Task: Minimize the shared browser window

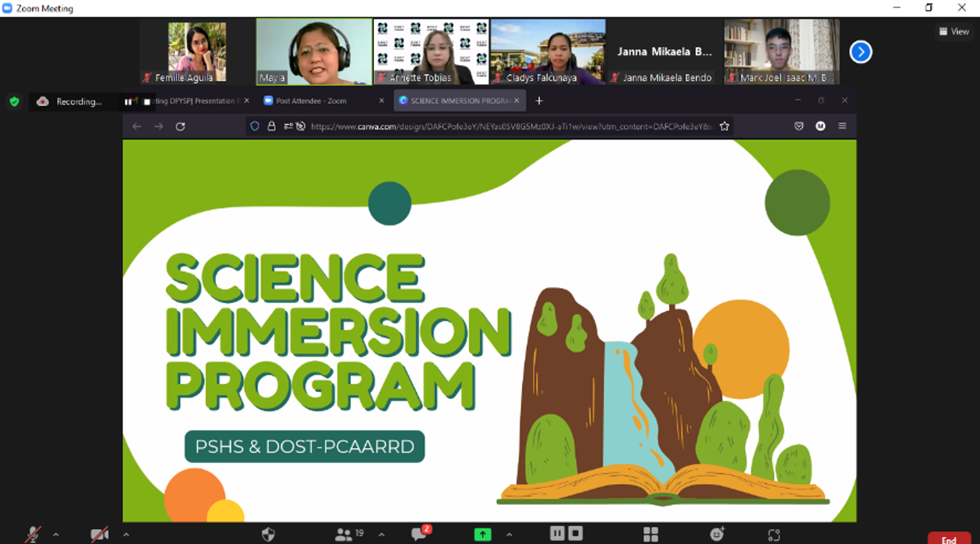Action: pyautogui.click(x=798, y=101)
